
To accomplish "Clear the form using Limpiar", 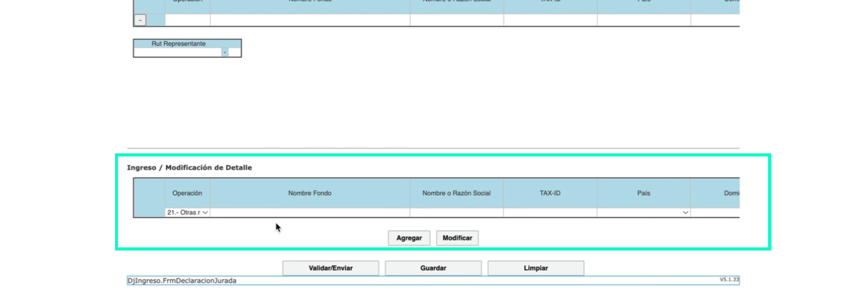I will [535, 268].
